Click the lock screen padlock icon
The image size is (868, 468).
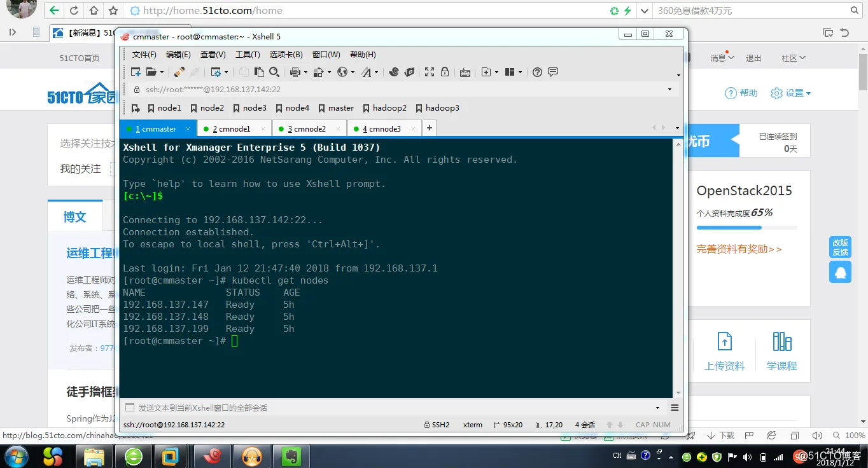coord(445,72)
